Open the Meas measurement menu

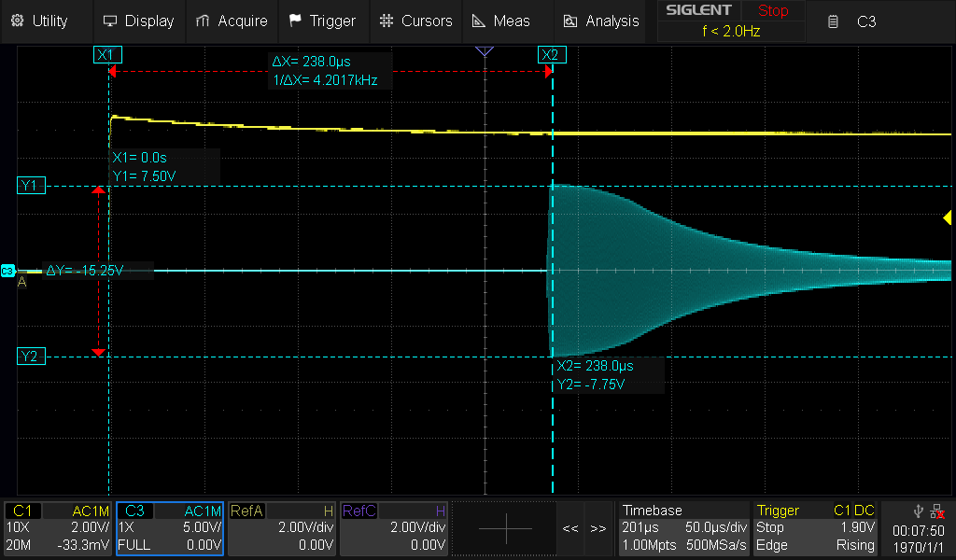[x=501, y=21]
